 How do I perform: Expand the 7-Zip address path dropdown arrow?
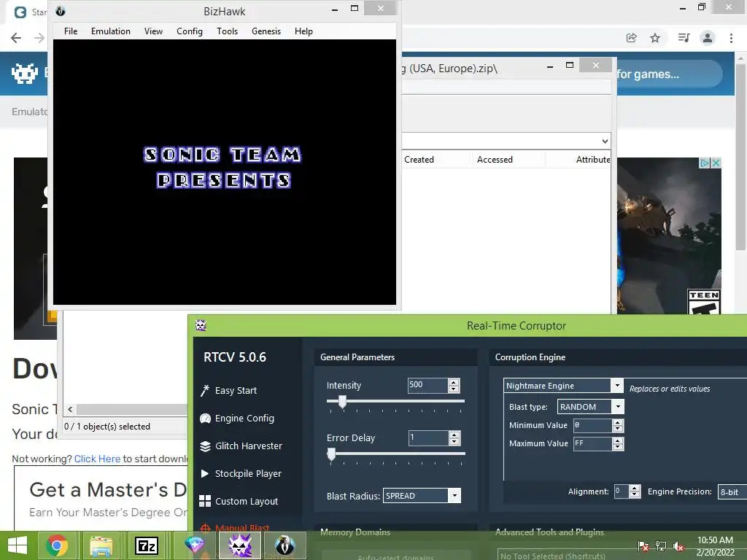(605, 141)
